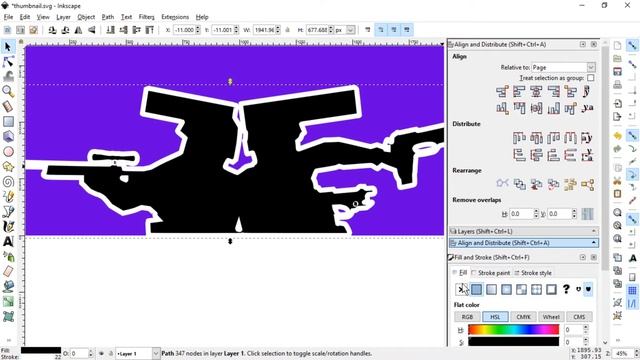Click the Print document icon

pyautogui.click(x=617, y=84)
